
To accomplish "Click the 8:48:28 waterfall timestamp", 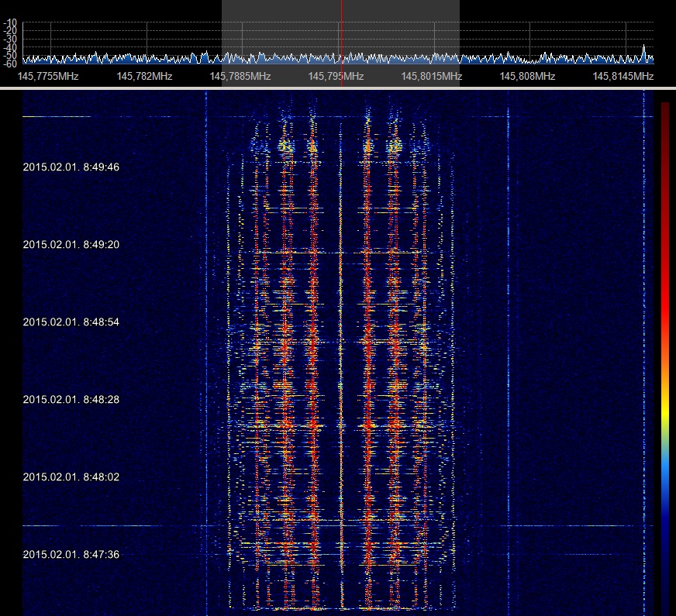I will pos(71,400).
